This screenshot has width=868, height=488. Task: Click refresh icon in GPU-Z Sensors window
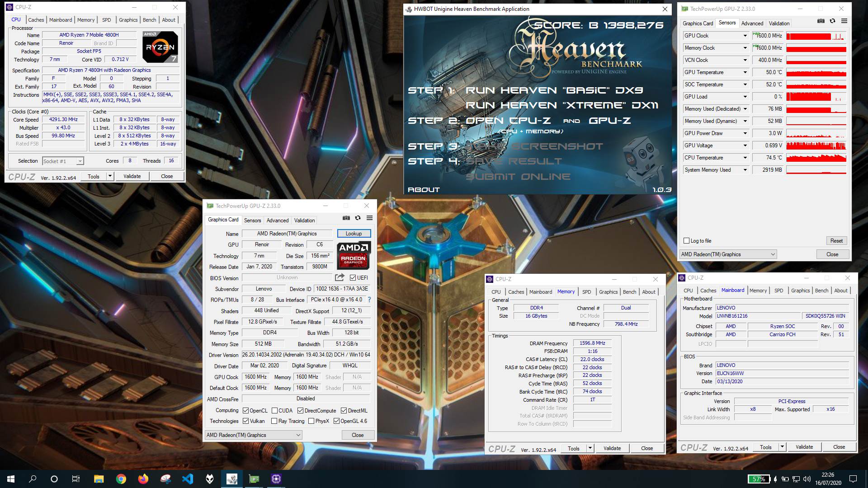click(x=832, y=21)
